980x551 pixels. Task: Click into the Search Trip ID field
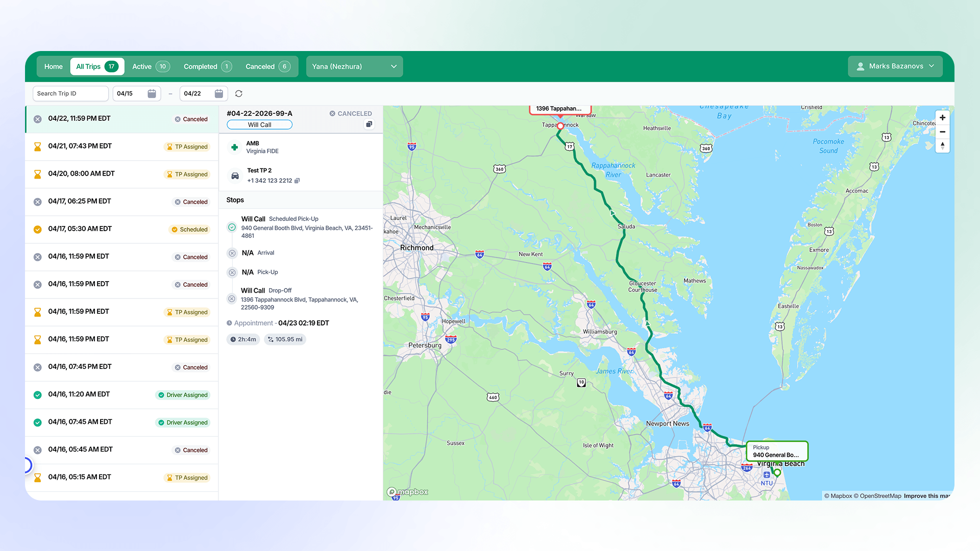click(x=70, y=94)
